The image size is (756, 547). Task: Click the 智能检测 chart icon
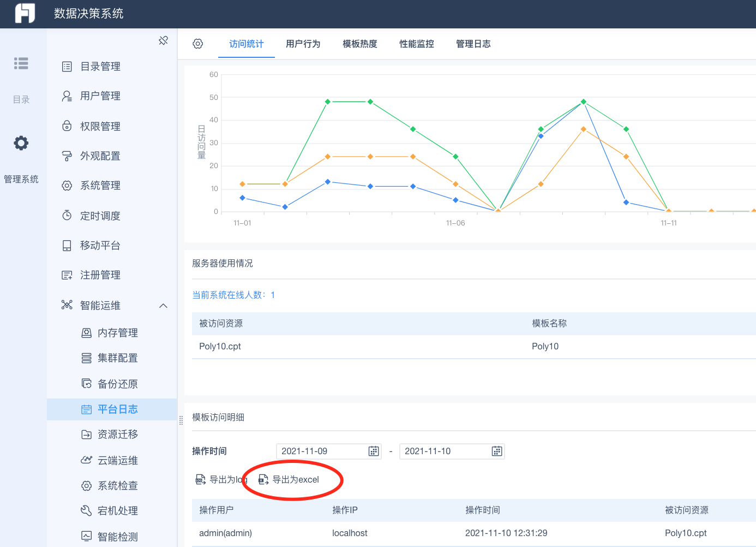(x=86, y=536)
